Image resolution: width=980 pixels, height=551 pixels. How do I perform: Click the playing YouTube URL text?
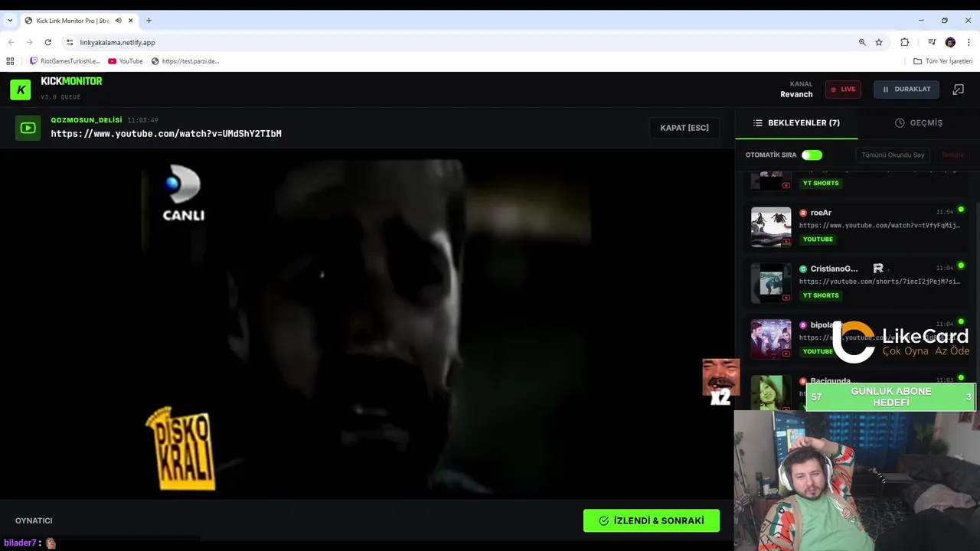point(166,134)
